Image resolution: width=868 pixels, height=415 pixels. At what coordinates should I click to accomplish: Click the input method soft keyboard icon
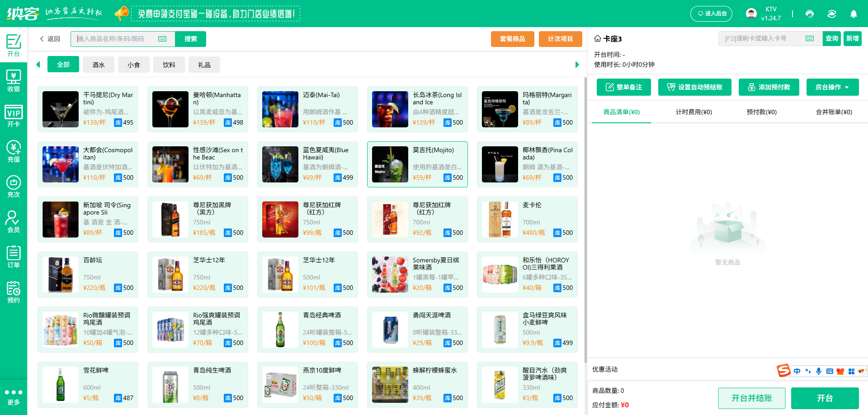[830, 371]
